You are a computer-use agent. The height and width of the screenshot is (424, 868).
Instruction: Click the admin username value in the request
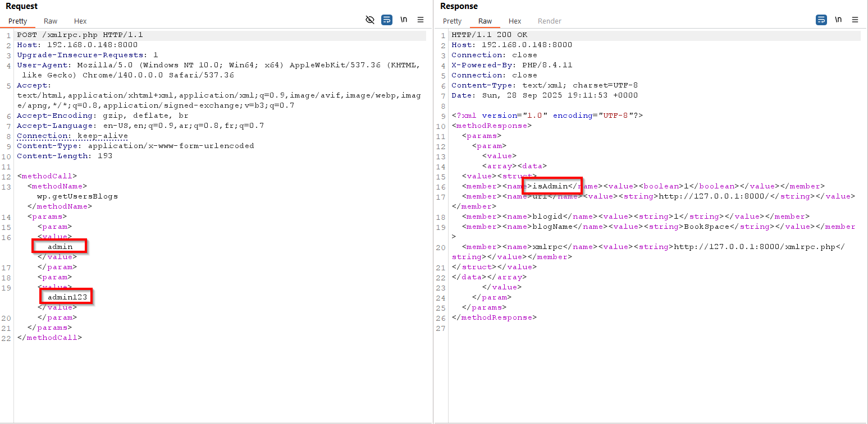(60, 247)
